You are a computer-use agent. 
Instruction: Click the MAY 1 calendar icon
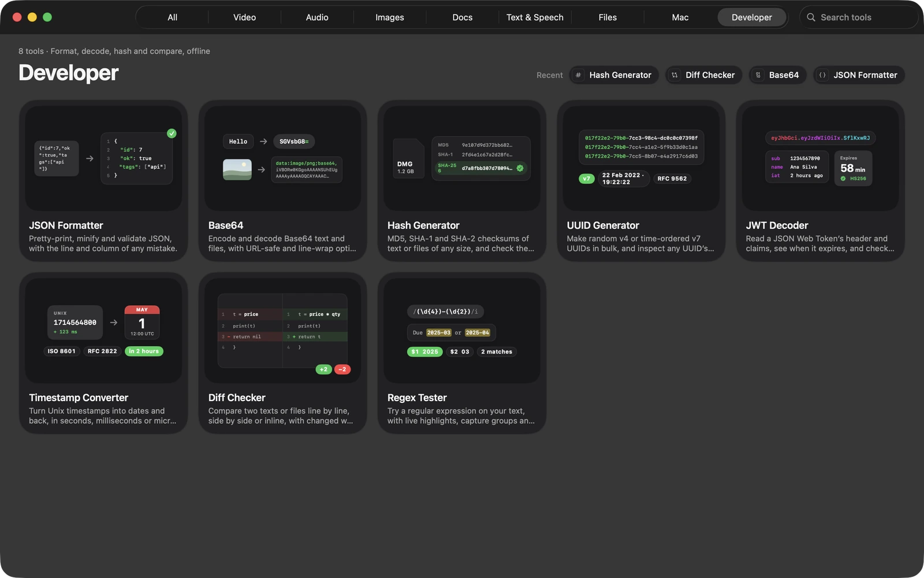pos(142,323)
